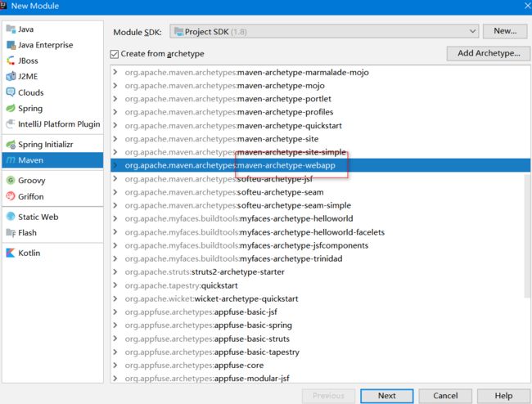The width and height of the screenshot is (532, 404).
Task: Click the Groovy green circle icon
Action: coord(11,180)
